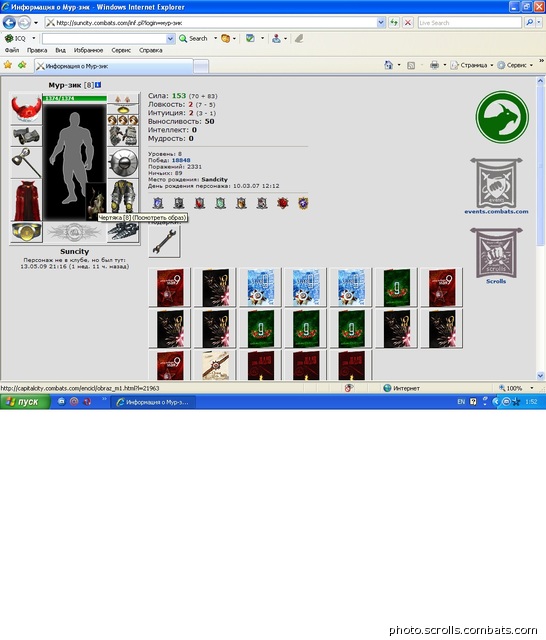Open the bracers equipment slot item

point(26,136)
